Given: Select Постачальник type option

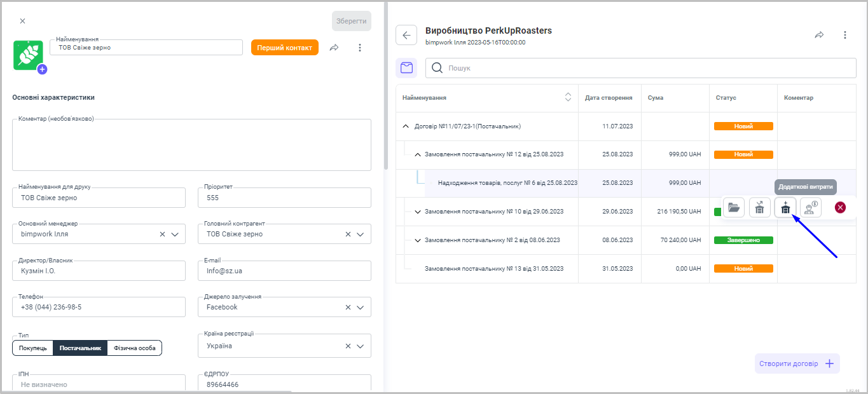Looking at the screenshot, I should [80, 348].
